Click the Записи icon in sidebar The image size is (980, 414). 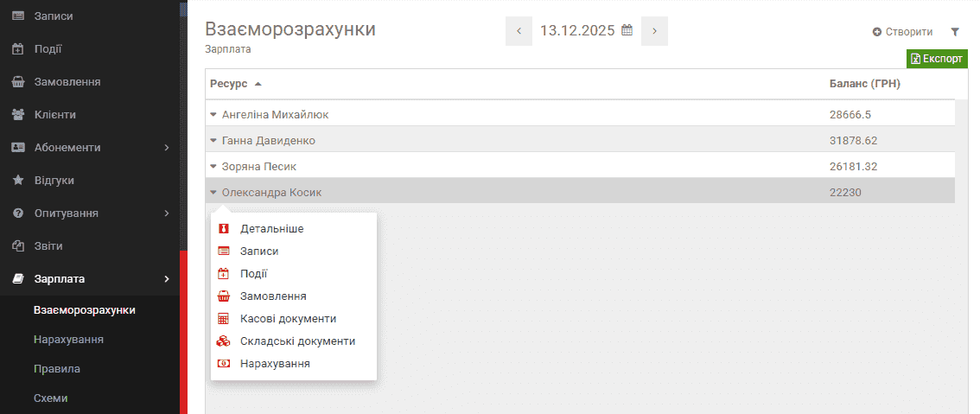(17, 16)
